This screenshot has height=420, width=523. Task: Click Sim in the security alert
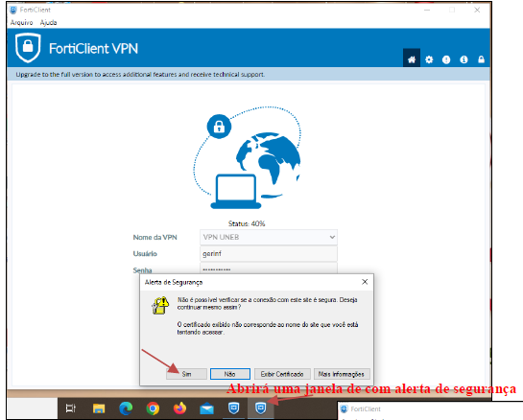(186, 374)
